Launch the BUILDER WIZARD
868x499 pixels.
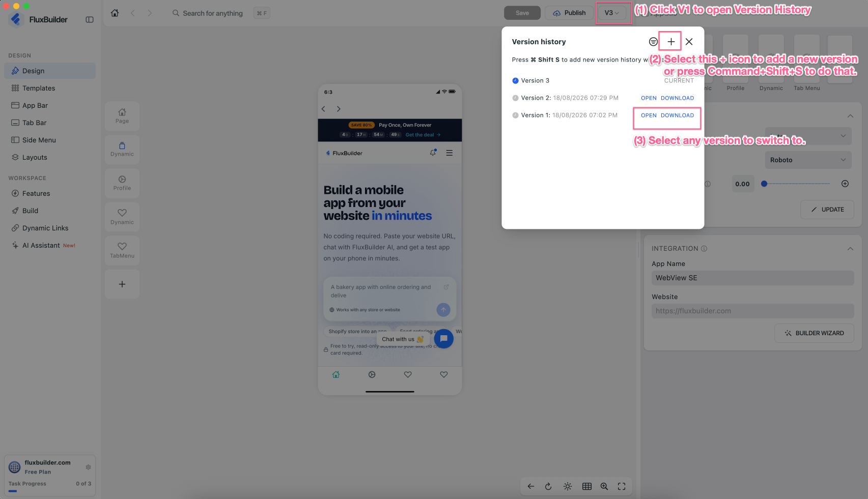click(x=815, y=333)
